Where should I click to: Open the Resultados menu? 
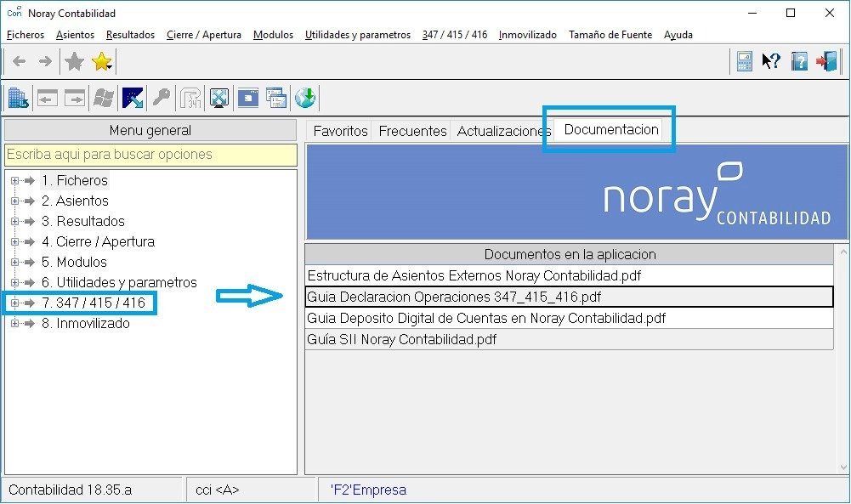[130, 35]
